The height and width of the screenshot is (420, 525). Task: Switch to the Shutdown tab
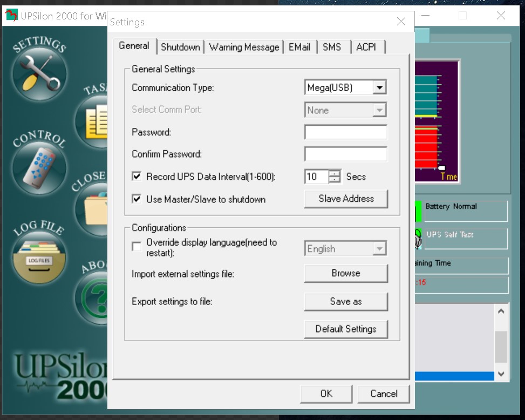click(180, 47)
